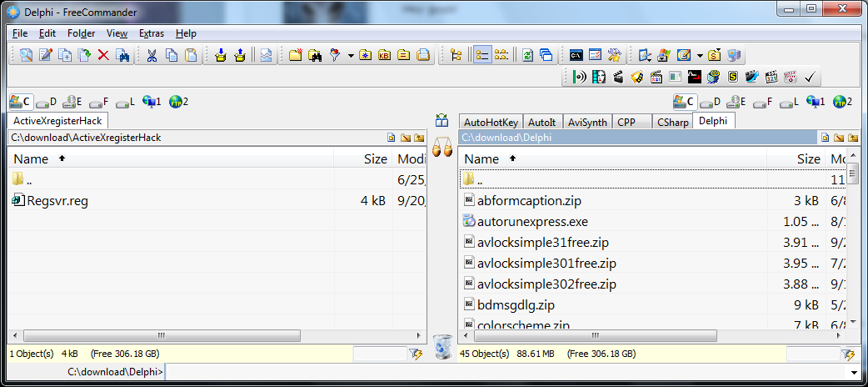Open dropdown arrow beside the notepad icon
This screenshot has width=868, height=387.
point(700,56)
